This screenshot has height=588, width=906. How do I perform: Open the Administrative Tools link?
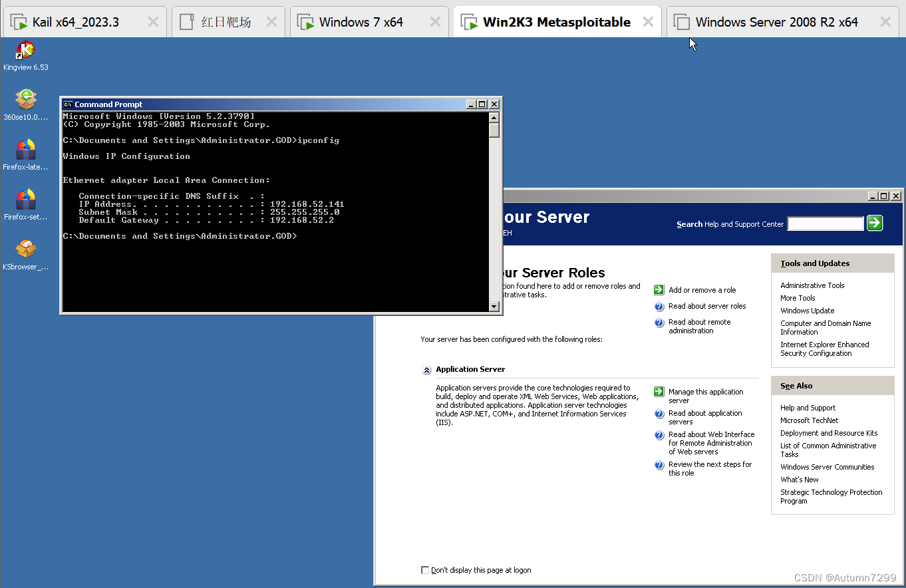point(812,285)
